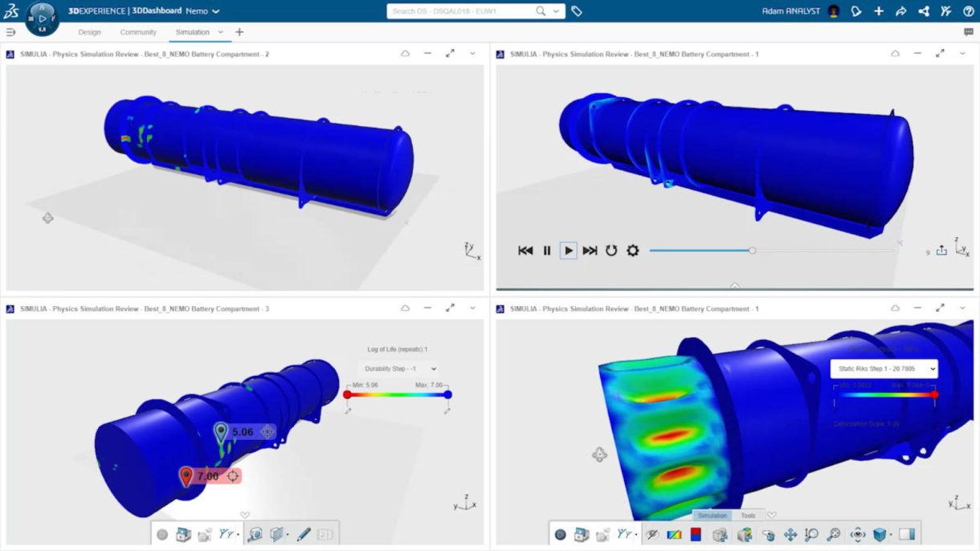Pause the animation playback
Image resolution: width=980 pixels, height=551 pixels.
[x=547, y=251]
